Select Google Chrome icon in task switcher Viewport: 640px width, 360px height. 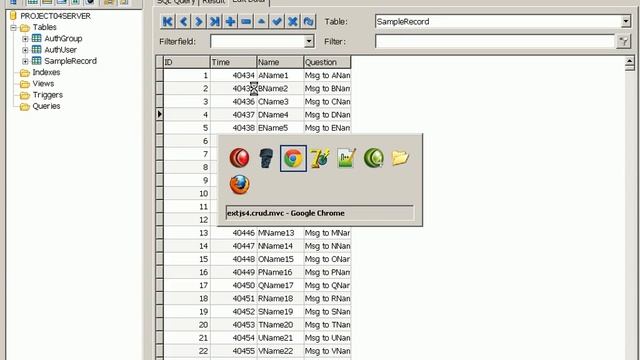[x=293, y=158]
